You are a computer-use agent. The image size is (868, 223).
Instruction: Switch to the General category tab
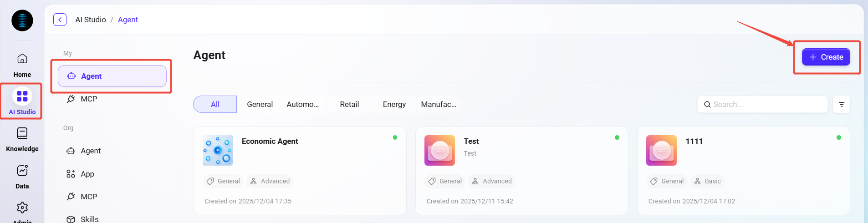(x=260, y=104)
